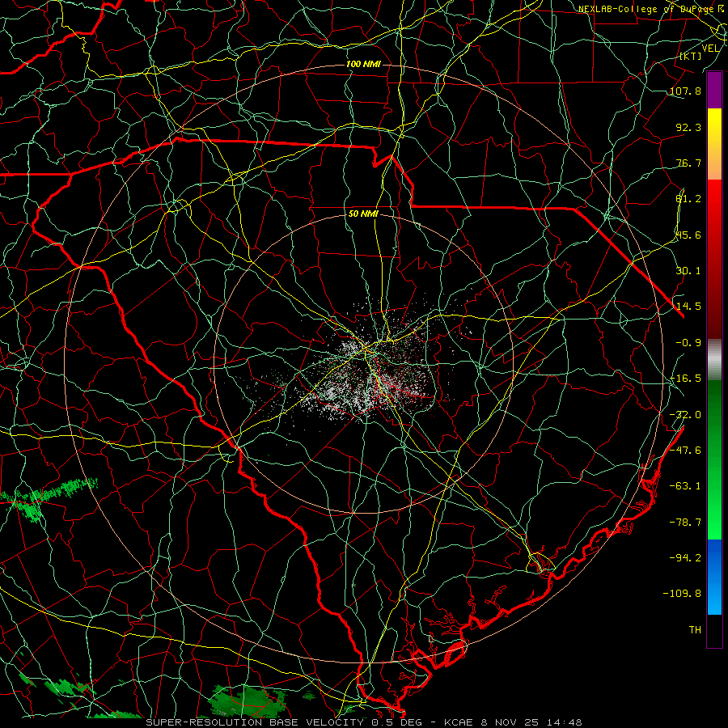The height and width of the screenshot is (728, 728).
Task: Click the [KT] units label
Action: [x=690, y=56]
